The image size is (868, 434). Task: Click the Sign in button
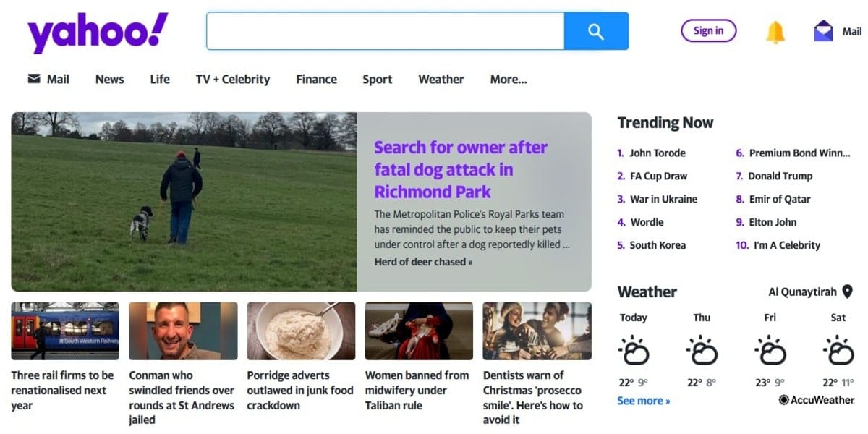pos(708,30)
